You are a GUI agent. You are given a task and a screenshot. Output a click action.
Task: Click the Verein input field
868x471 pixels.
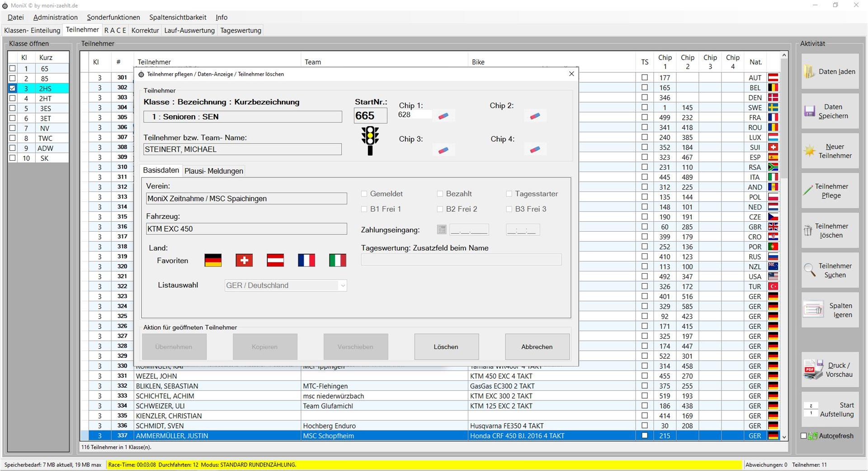[246, 199]
